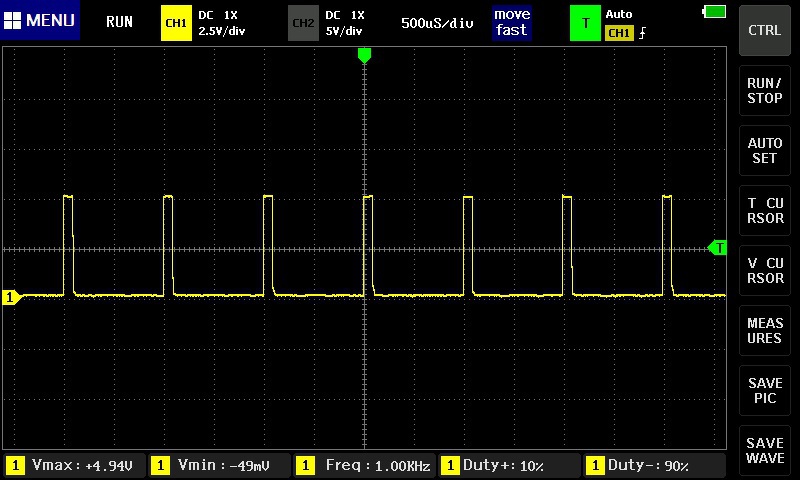Viewport: 800px width, 480px height.
Task: Click channel 1 badge beside Freq
Action: tap(305, 465)
